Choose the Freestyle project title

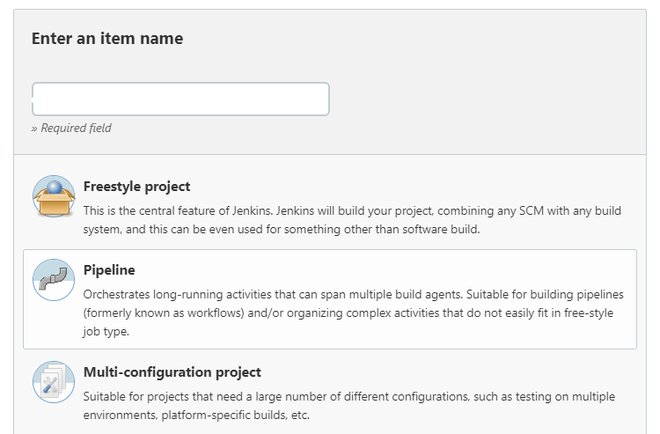pos(137,186)
